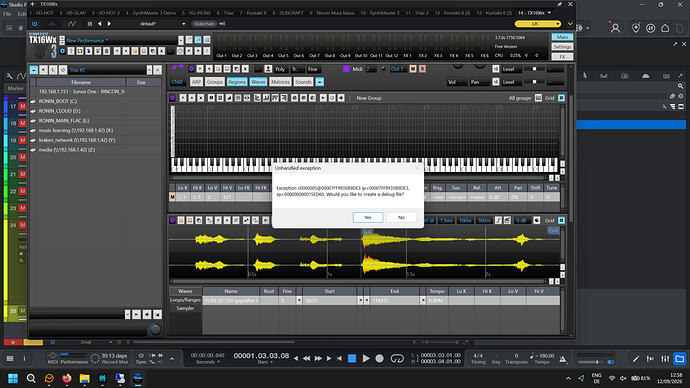This screenshot has width=690, height=388.
Task: Open File Explorer from the taskbar
Action: click(84, 378)
